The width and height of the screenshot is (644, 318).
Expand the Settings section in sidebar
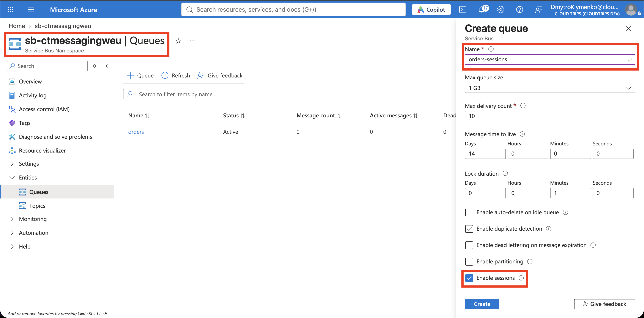(x=12, y=164)
